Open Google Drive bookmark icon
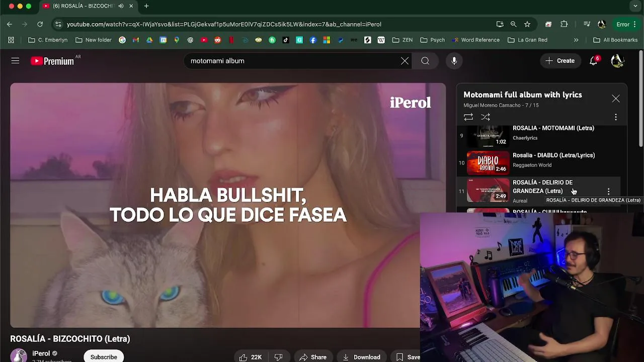The image size is (644, 362). pos(149,40)
